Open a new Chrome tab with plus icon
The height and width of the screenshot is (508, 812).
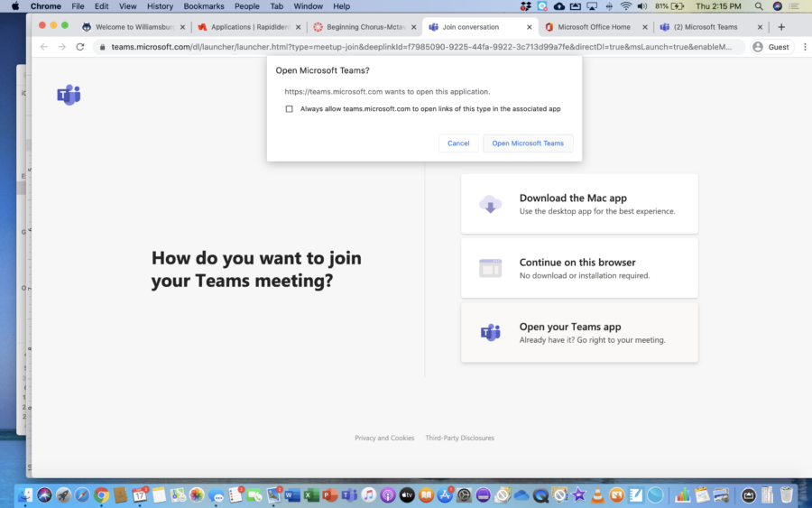[781, 27]
